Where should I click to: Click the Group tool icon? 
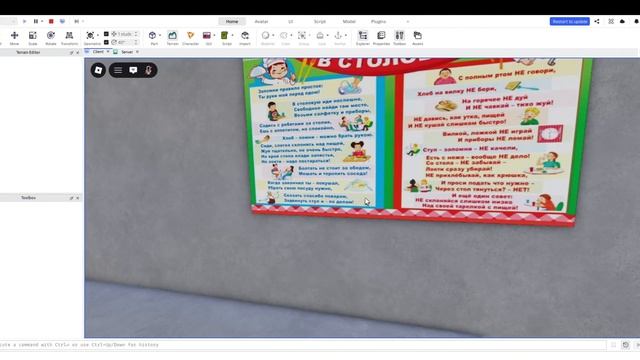(302, 36)
